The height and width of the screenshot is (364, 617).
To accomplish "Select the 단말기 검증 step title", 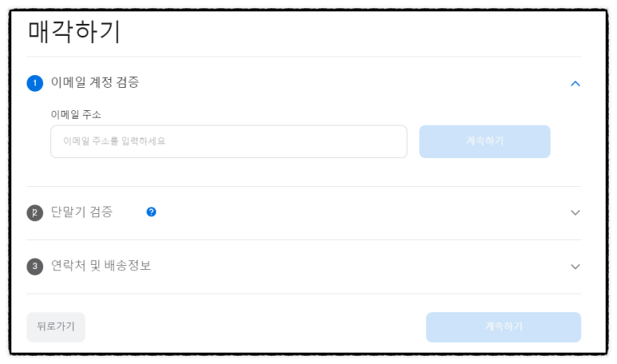I will pos(82,212).
